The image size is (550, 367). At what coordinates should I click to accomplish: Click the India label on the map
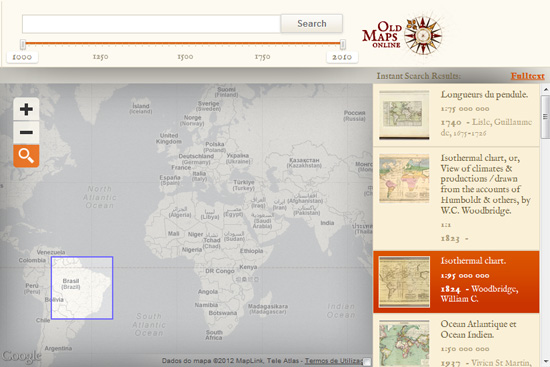click(327, 223)
